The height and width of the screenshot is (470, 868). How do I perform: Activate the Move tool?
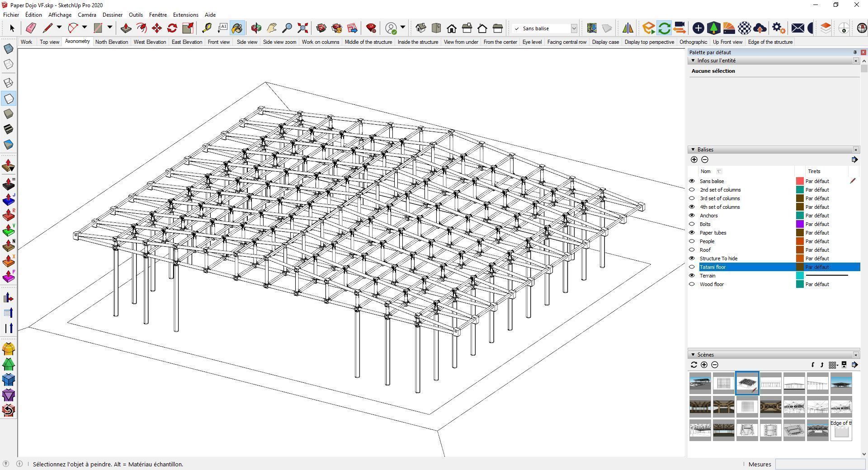157,28
